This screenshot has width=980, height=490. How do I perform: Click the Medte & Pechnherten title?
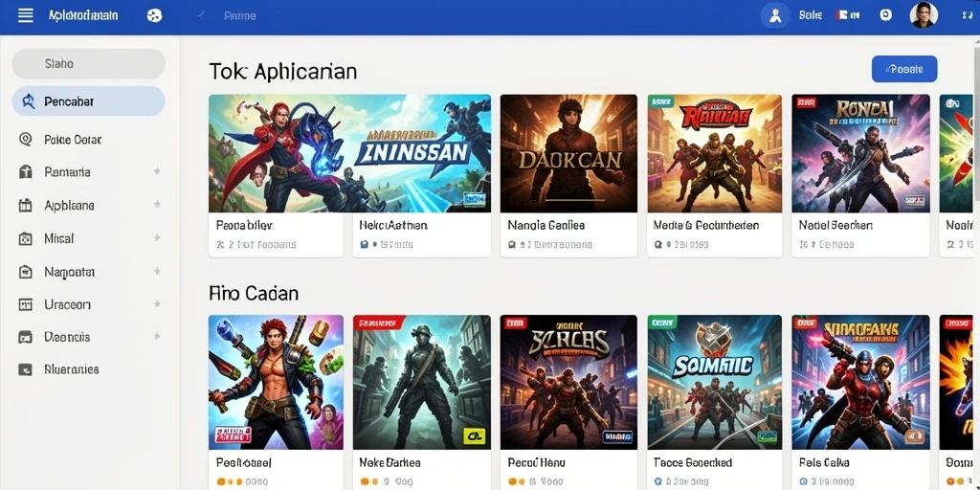coord(705,225)
